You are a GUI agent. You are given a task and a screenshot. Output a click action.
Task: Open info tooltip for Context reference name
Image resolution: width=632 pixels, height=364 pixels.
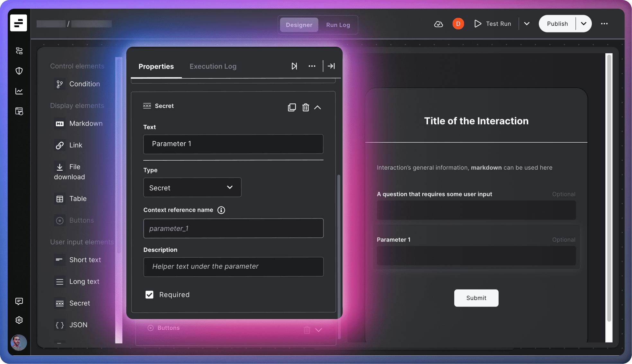pos(221,210)
